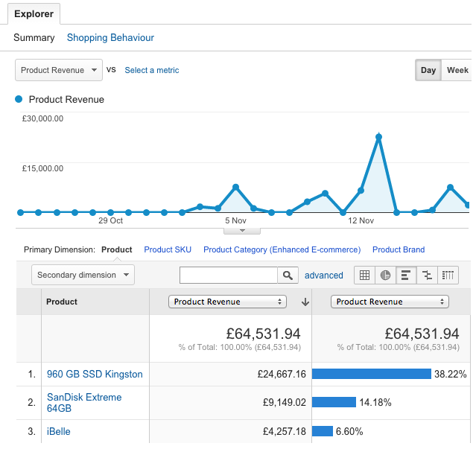
Task: Click the sort descending arrow icon
Action: tap(305, 302)
